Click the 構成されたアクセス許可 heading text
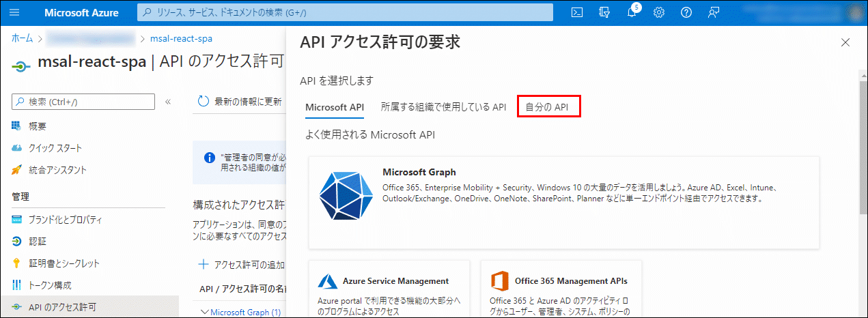 click(x=239, y=203)
